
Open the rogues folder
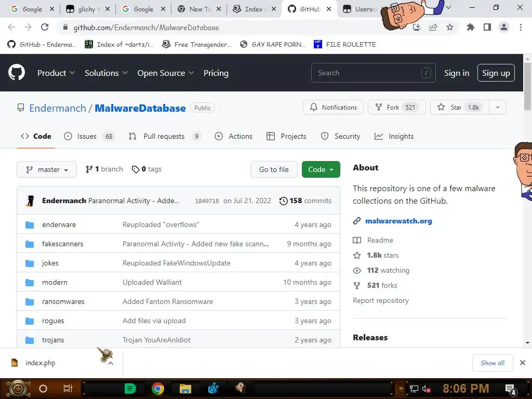[x=53, y=321]
